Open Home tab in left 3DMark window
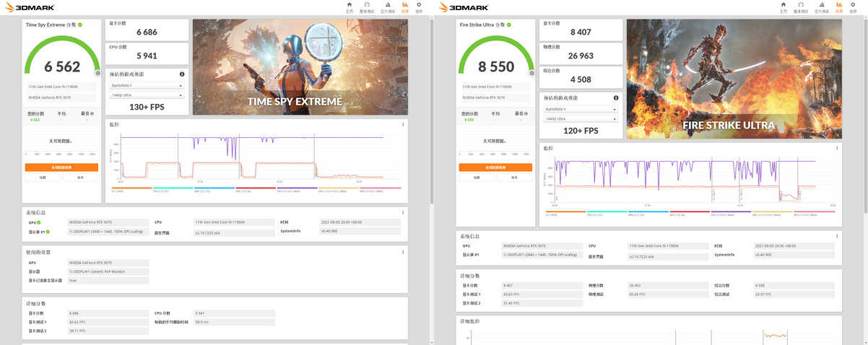 click(350, 7)
